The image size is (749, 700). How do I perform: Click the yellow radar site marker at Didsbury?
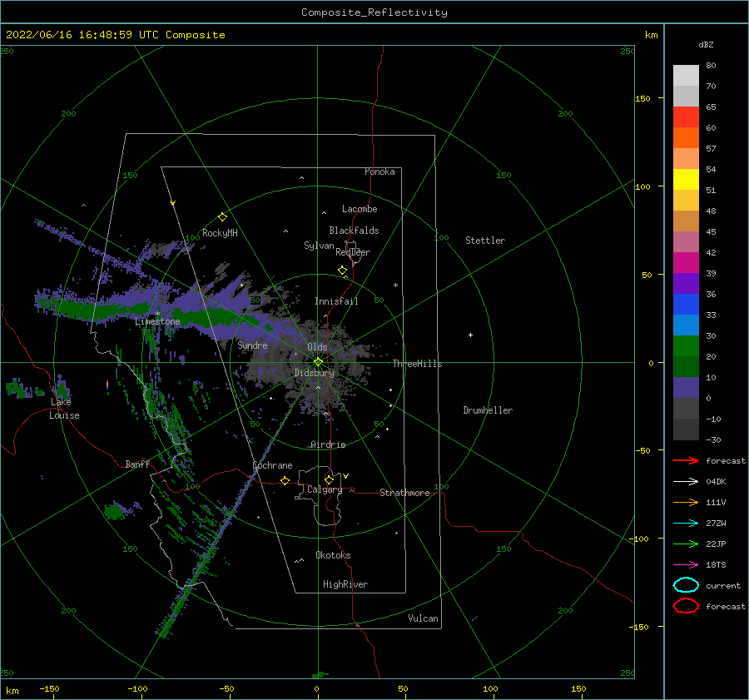(318, 362)
